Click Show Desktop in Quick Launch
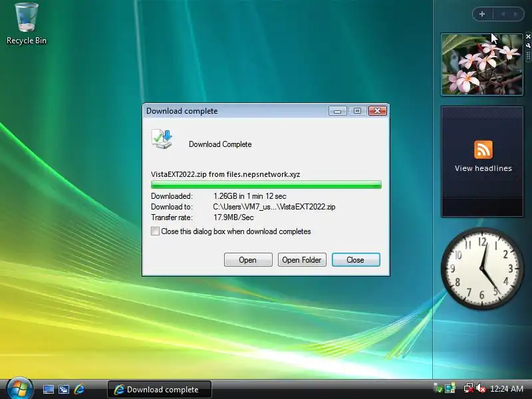The image size is (532, 399). 48,389
